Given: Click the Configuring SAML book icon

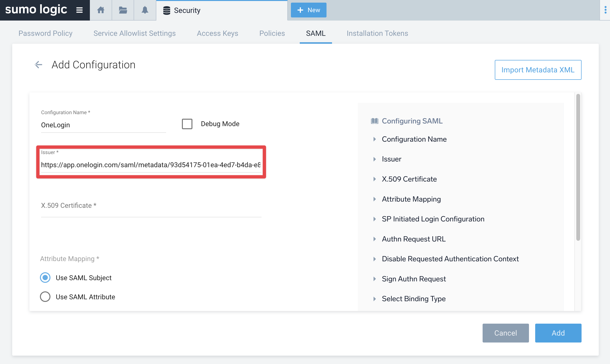Looking at the screenshot, I should click(374, 121).
